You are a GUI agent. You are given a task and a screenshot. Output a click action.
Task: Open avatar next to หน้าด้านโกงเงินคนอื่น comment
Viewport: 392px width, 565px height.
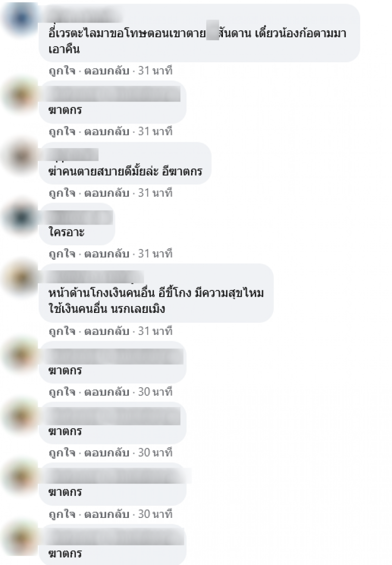(x=21, y=278)
